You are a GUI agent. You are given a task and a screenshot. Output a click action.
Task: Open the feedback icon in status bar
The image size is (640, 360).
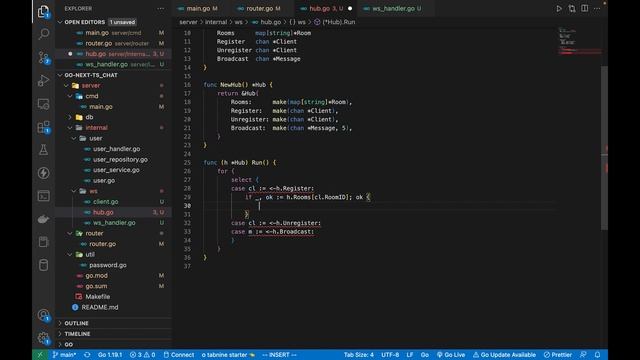point(583,355)
